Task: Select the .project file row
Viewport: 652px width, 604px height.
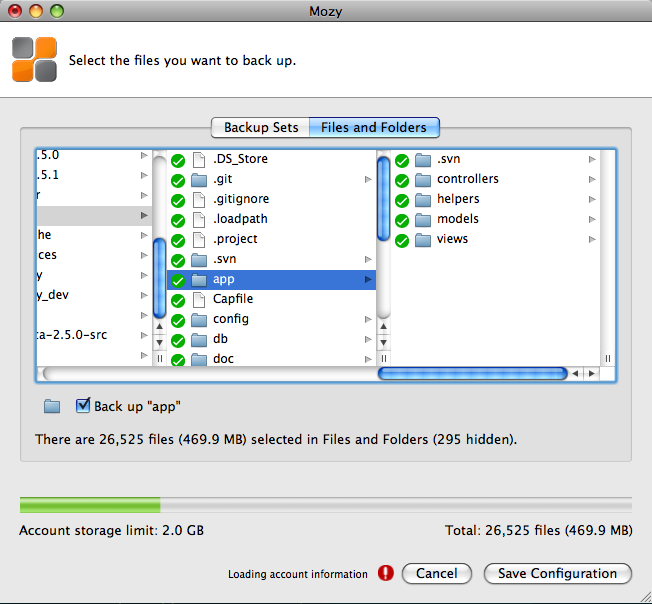Action: pos(272,239)
